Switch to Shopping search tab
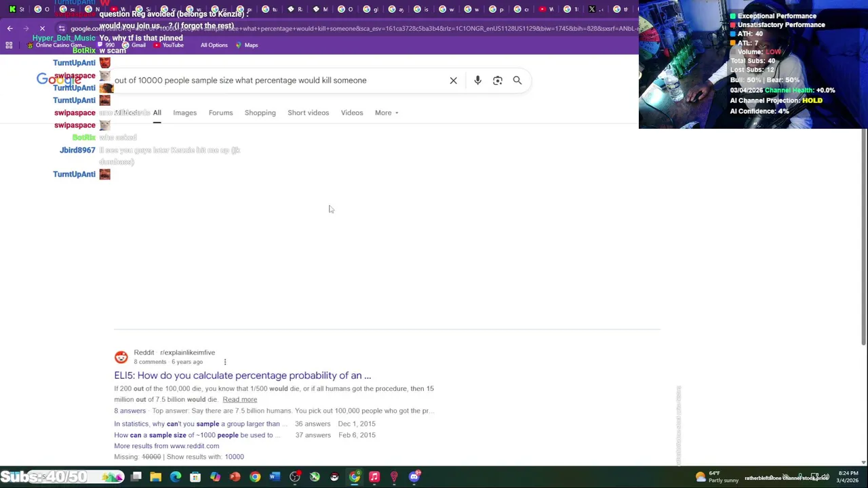Image resolution: width=868 pixels, height=488 pixels. (x=260, y=113)
